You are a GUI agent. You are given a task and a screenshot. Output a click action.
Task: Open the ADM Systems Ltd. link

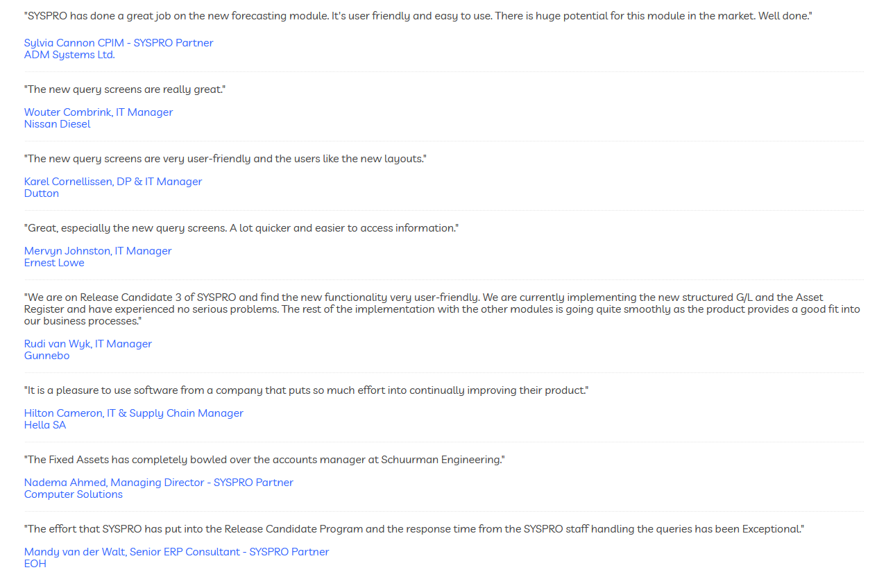tap(69, 55)
